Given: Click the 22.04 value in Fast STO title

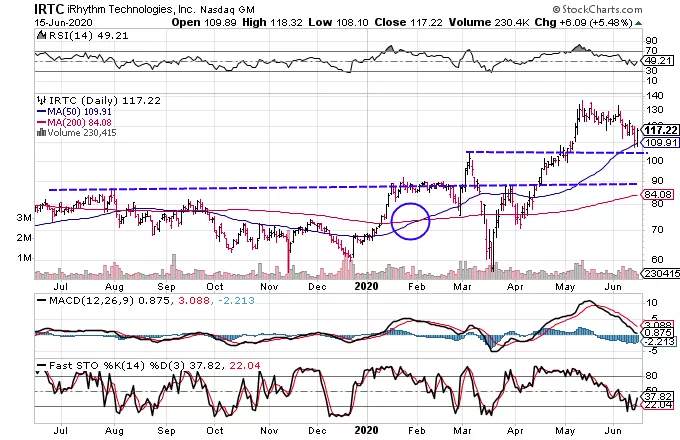Looking at the screenshot, I should pos(246,365).
